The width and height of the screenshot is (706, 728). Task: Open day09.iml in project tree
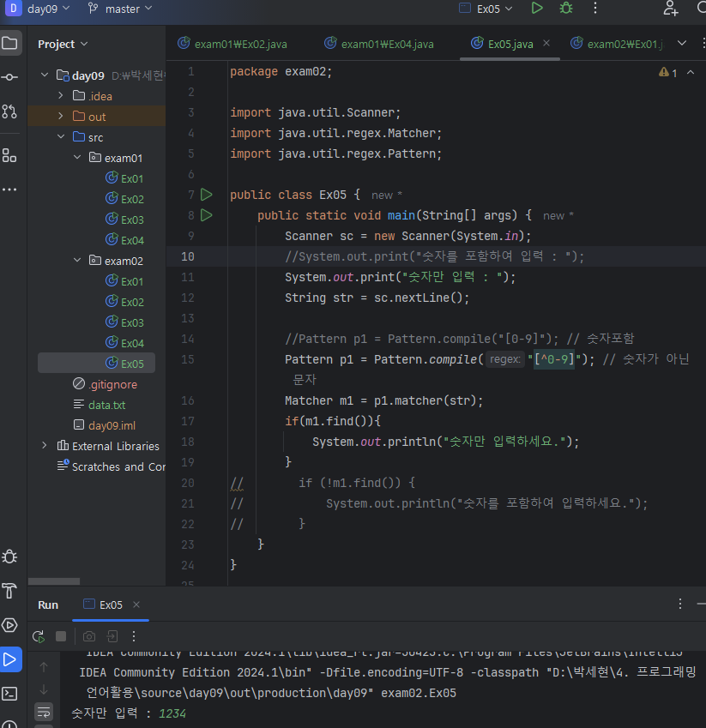tap(105, 424)
